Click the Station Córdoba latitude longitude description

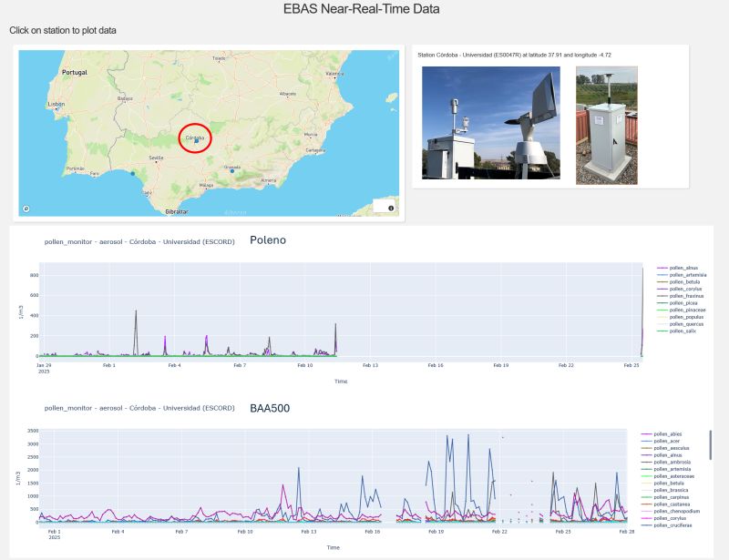pyautogui.click(x=514, y=55)
